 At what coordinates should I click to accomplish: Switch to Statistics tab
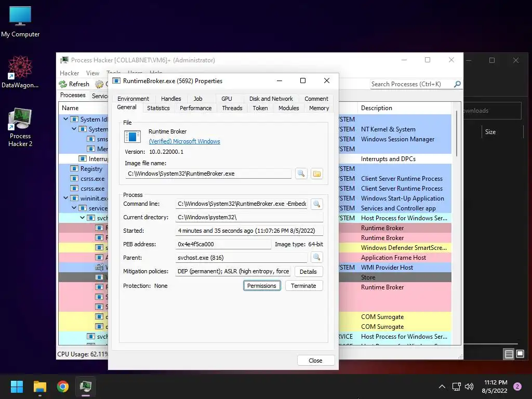pos(158,108)
